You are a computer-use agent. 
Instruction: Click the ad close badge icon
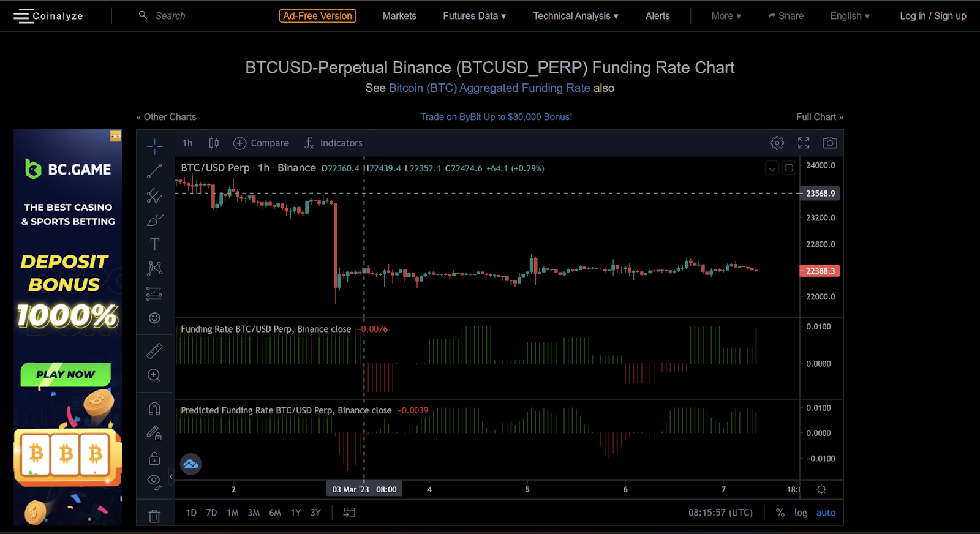pyautogui.click(x=116, y=136)
